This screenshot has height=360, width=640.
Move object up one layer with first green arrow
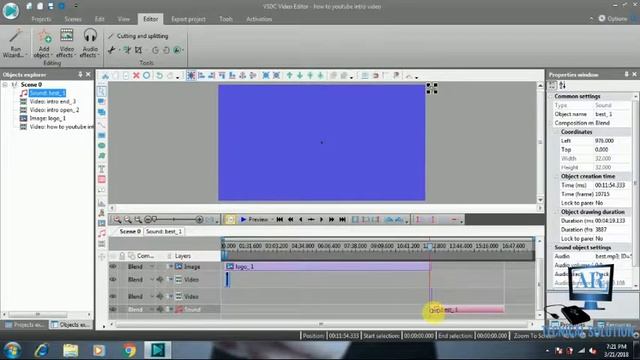pyautogui.click(x=289, y=76)
